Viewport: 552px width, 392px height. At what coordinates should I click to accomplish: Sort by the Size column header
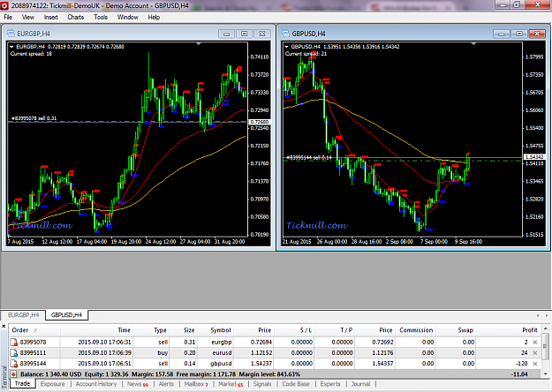tap(184, 330)
